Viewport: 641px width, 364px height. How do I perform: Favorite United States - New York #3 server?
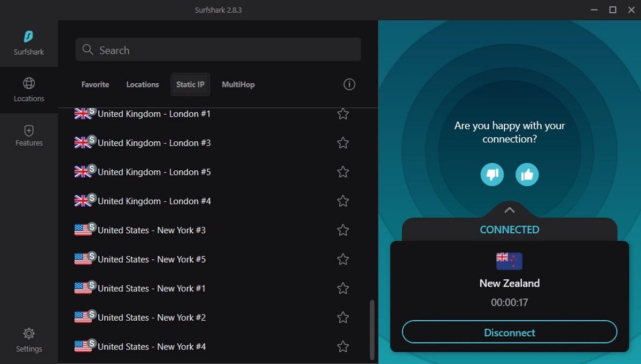click(x=342, y=230)
